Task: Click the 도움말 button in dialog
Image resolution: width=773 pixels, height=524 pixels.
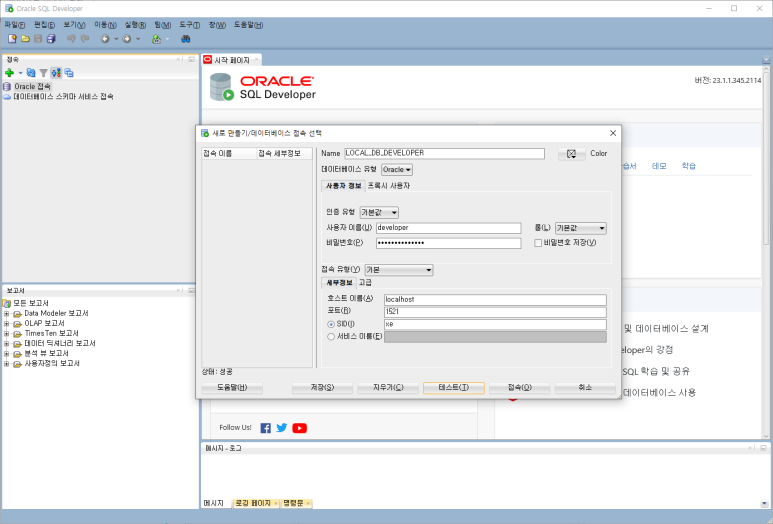Action: [232, 388]
